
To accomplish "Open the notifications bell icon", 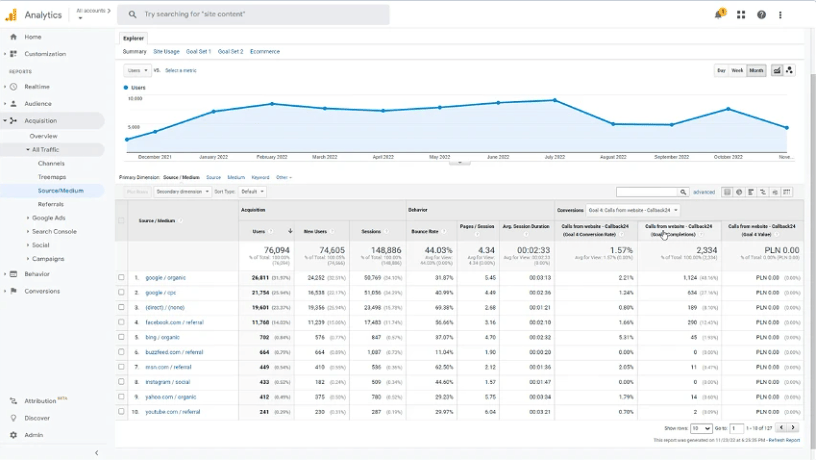I will pos(719,15).
